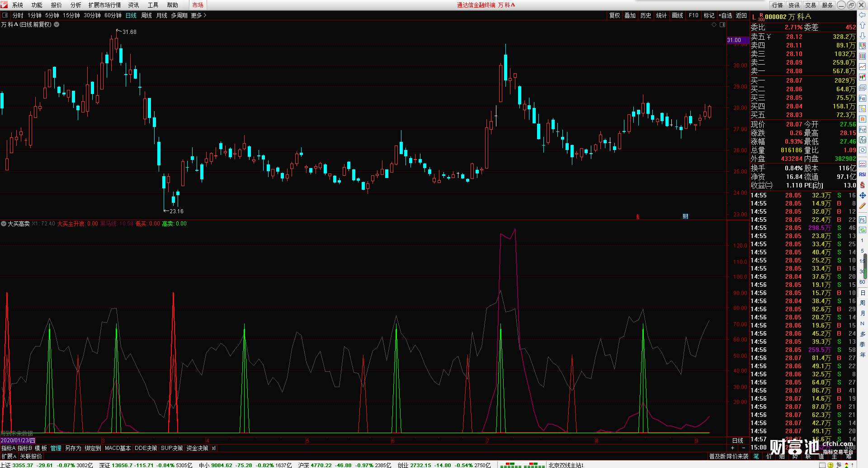Click the diamond icon at chart top right
868x468 pixels.
714,25
